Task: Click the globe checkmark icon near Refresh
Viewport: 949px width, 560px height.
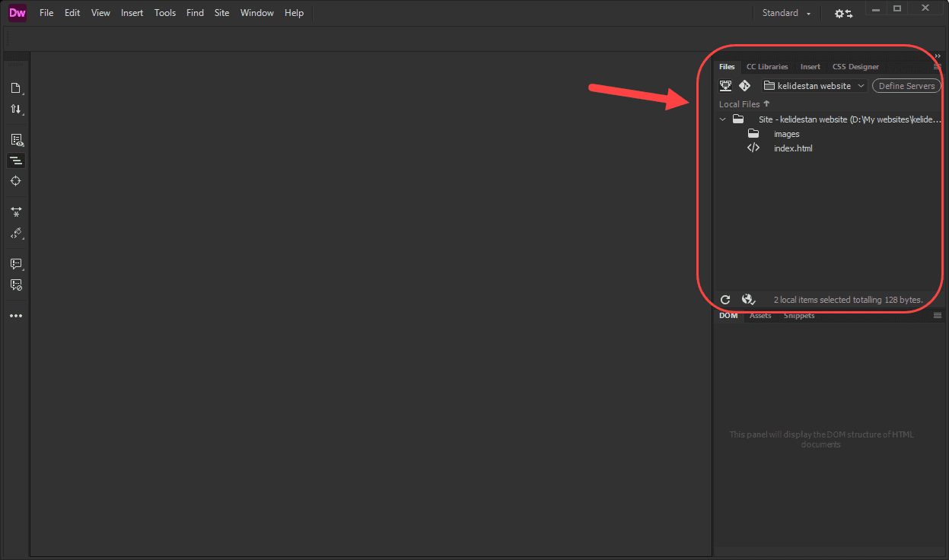Action: click(748, 300)
